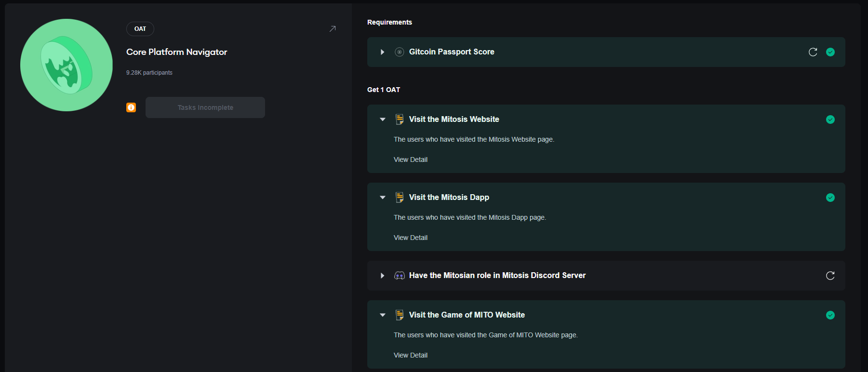Click the Gitcoin Passport icon
This screenshot has height=372, width=868.
pyautogui.click(x=400, y=52)
